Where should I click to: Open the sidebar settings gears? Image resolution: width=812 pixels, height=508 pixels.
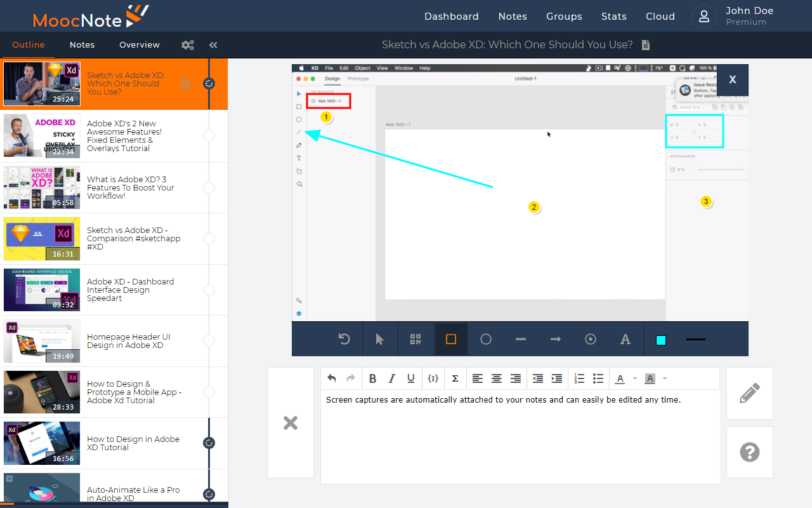click(x=188, y=45)
